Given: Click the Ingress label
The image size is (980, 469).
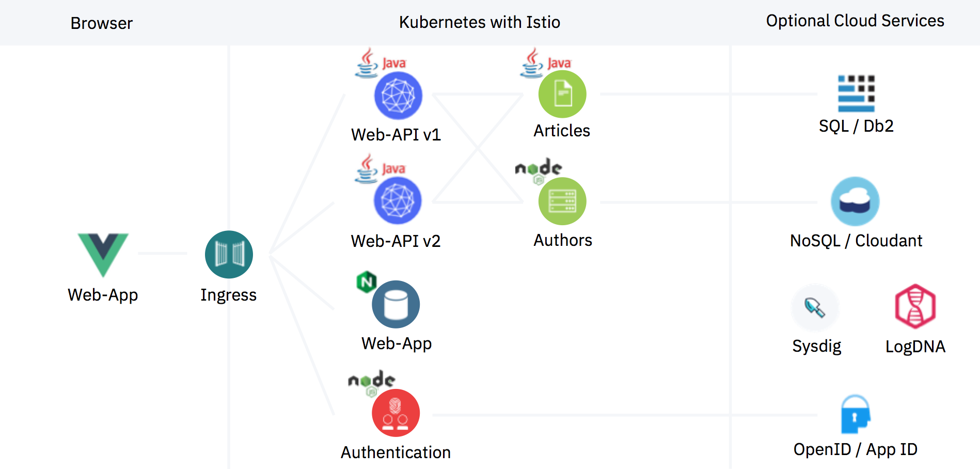Looking at the screenshot, I should tap(229, 295).
